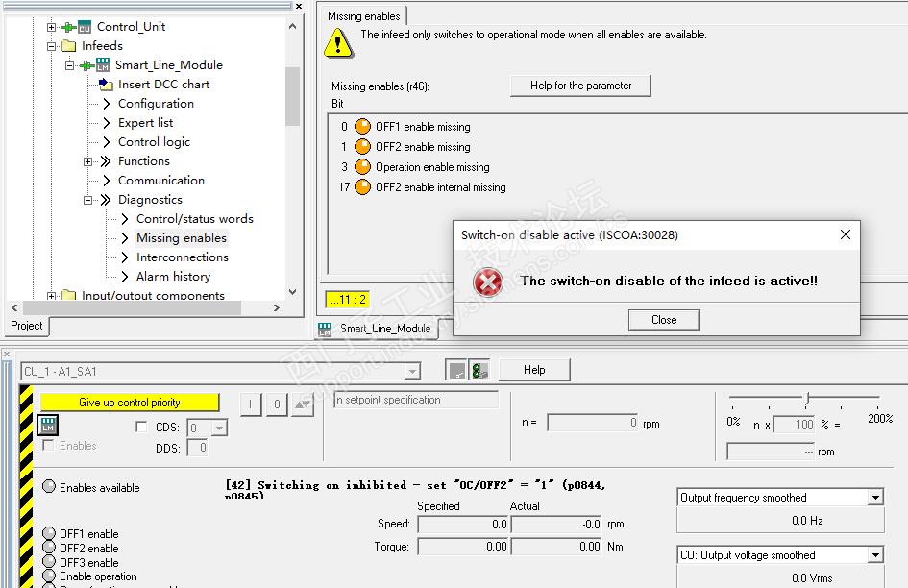908x588 pixels.
Task: Click the Input/output components folder icon
Action: [x=69, y=296]
